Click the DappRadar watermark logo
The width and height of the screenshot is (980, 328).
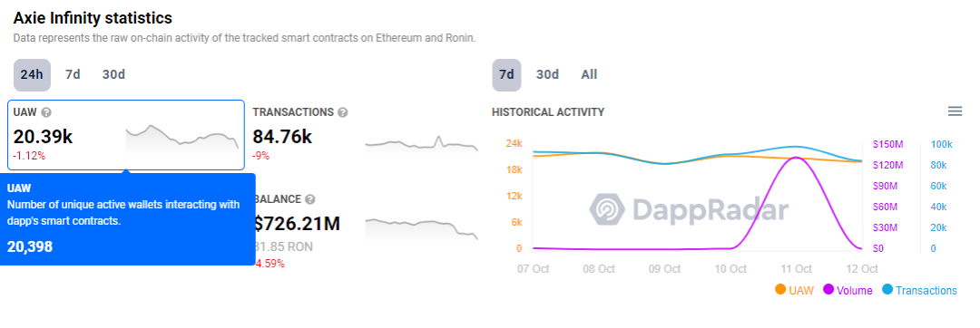pyautogui.click(x=689, y=209)
